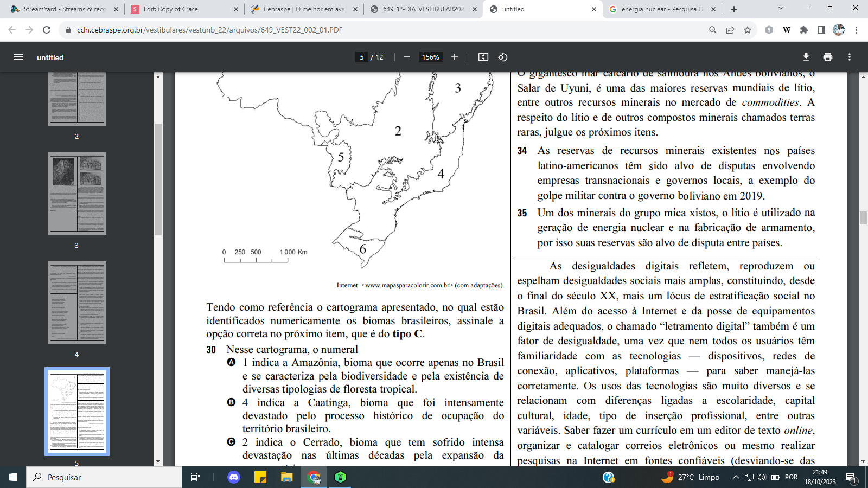Switch to StreamYard tab

(x=64, y=9)
